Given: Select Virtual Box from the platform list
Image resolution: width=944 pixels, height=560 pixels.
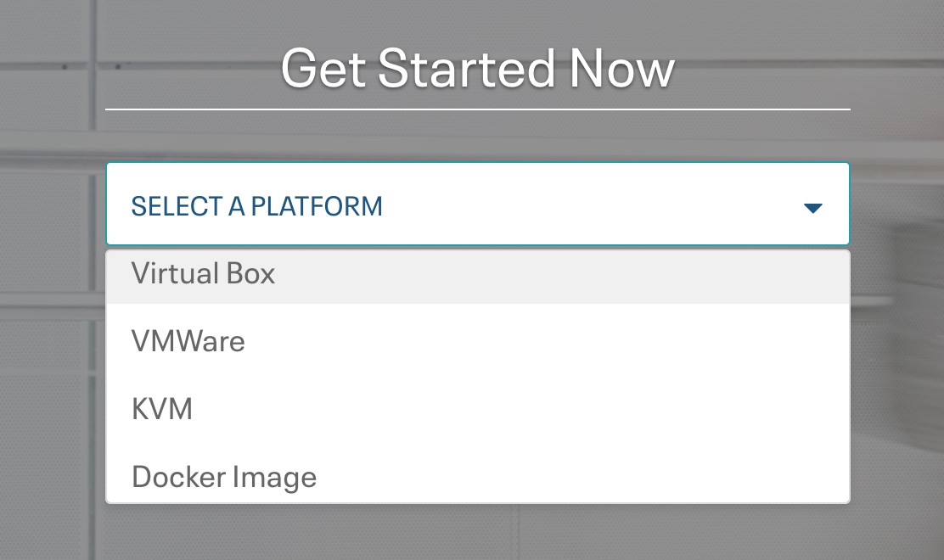Looking at the screenshot, I should [x=477, y=276].
